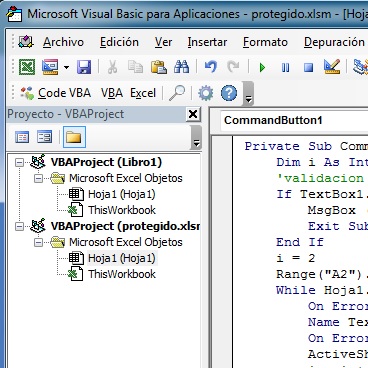Screen dimensions: 368x368
Task: Click the VBA icon left of Archivo menu
Action: [26, 42]
